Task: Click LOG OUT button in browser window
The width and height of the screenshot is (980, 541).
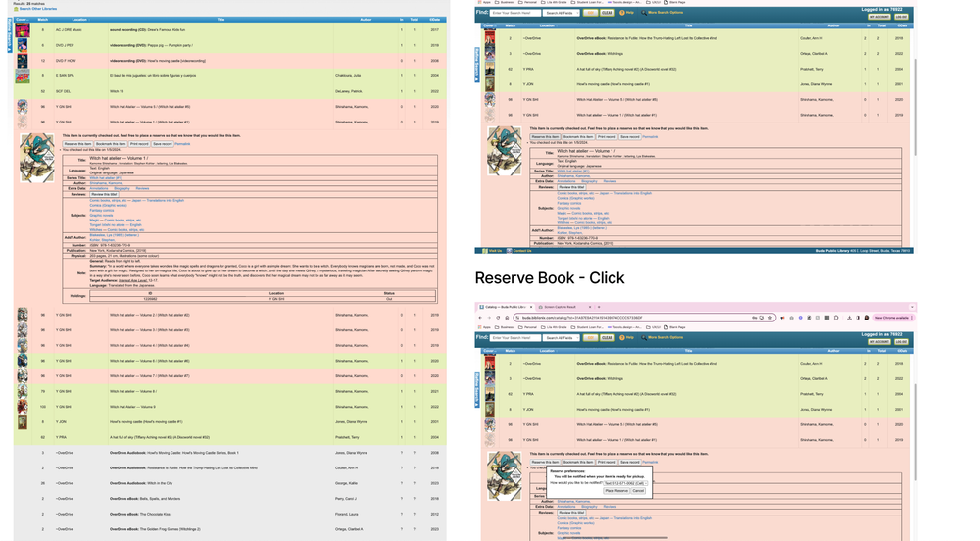Action: 902,342
